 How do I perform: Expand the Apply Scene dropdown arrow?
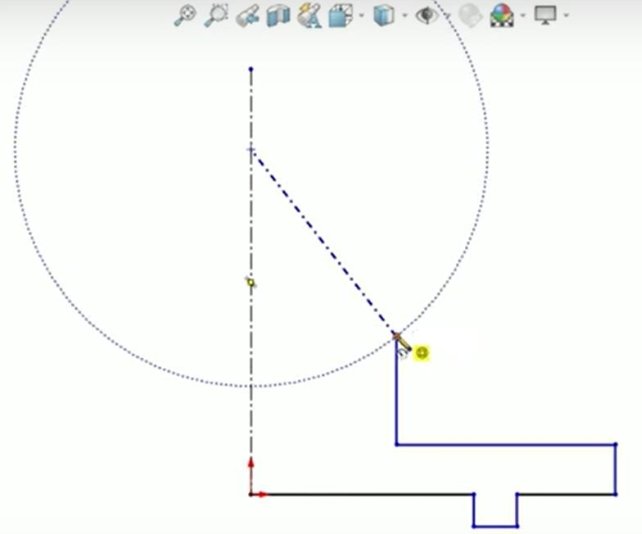pos(522,16)
